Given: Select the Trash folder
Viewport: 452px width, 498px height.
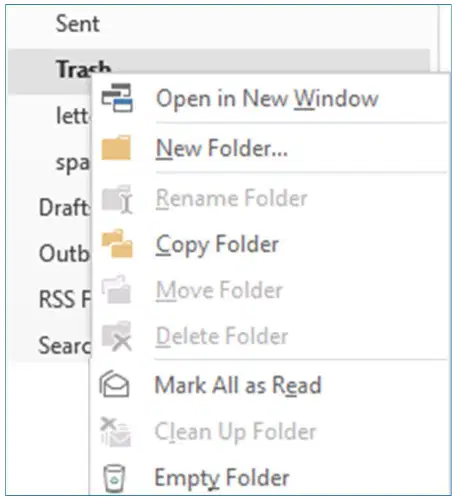Looking at the screenshot, I should tap(83, 68).
